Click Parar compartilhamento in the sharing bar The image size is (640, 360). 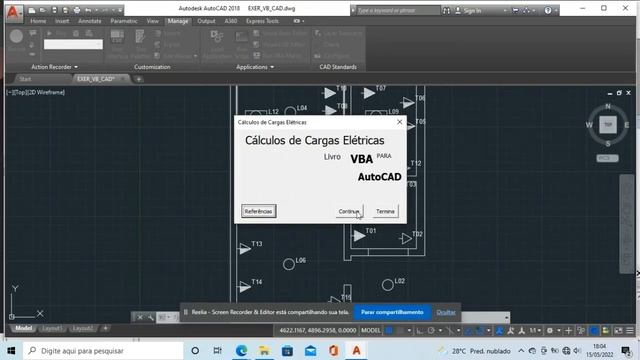[x=392, y=312]
